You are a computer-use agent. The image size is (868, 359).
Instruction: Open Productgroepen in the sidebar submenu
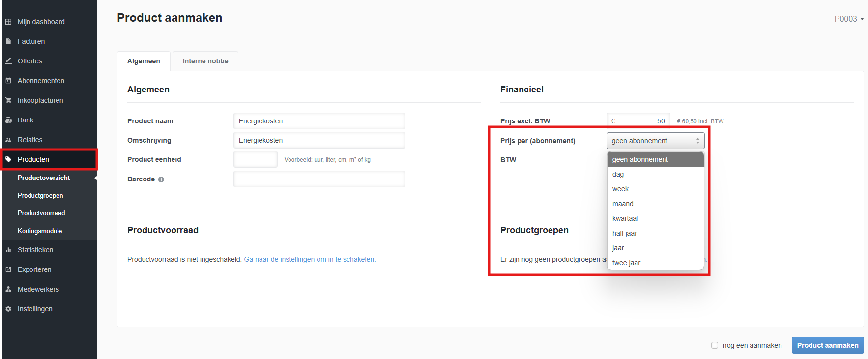pos(40,195)
